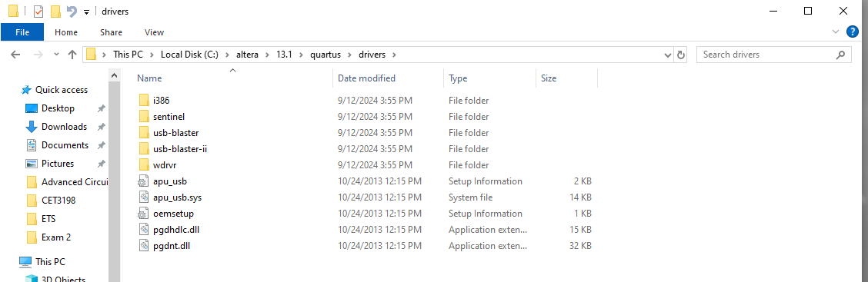The image size is (868, 282).
Task: Go back with the Back arrow
Action: pos(15,55)
